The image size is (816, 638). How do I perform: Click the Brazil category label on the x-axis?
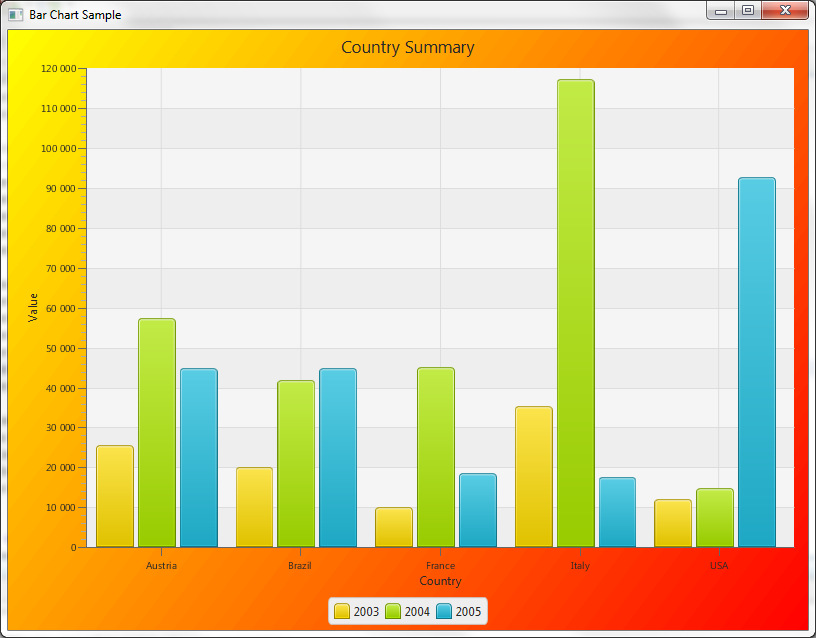pyautogui.click(x=300, y=566)
